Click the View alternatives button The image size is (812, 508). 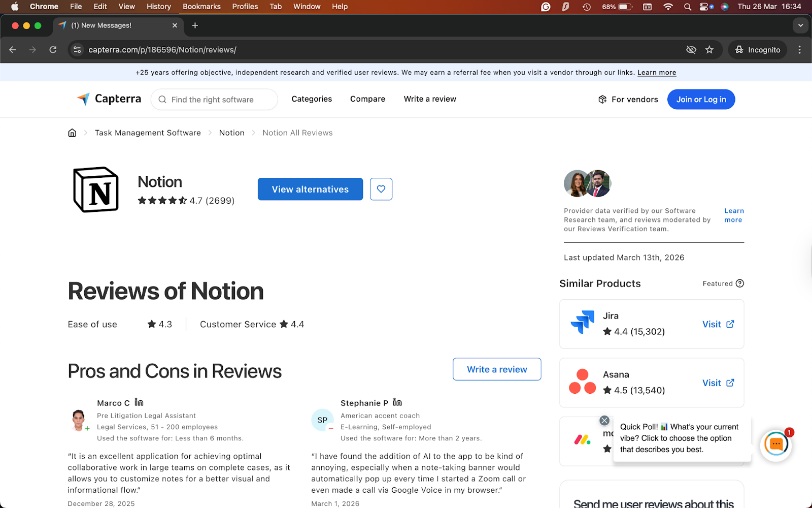pos(310,189)
